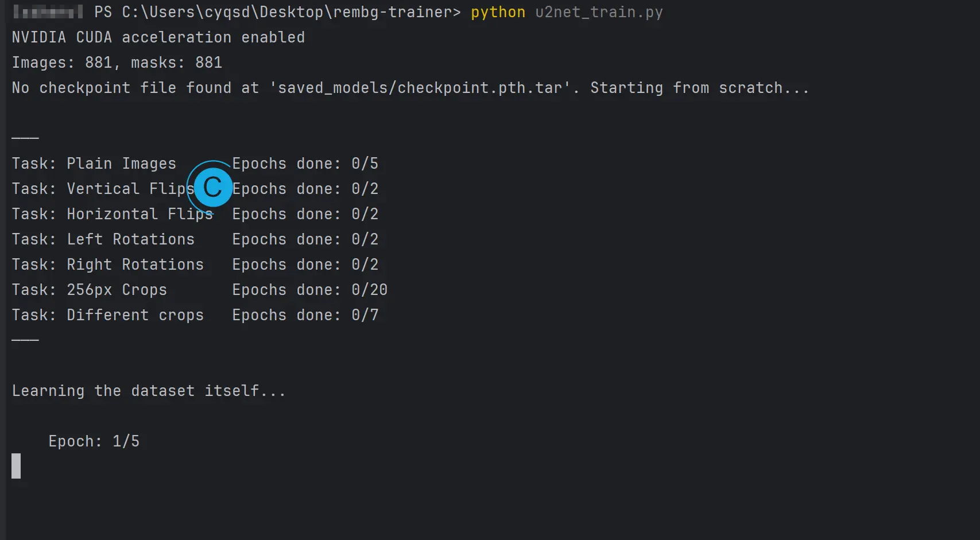Click the Epoch: 1/5 progress text

94,441
